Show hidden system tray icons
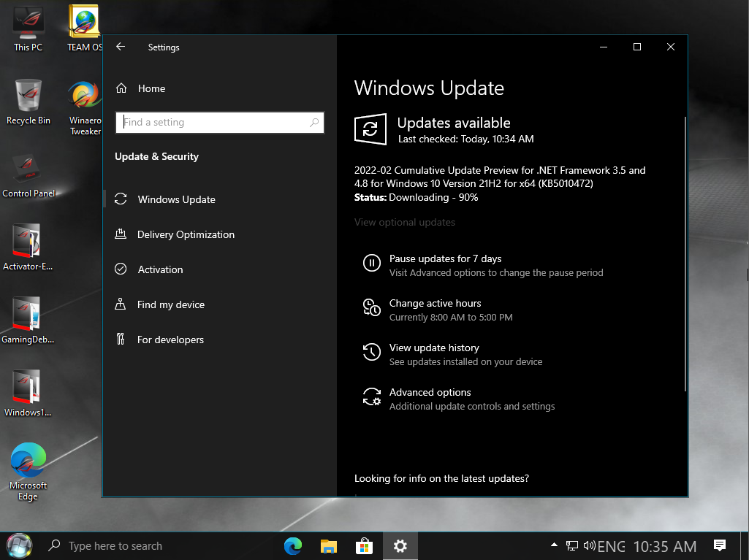This screenshot has width=749, height=560. [x=554, y=545]
